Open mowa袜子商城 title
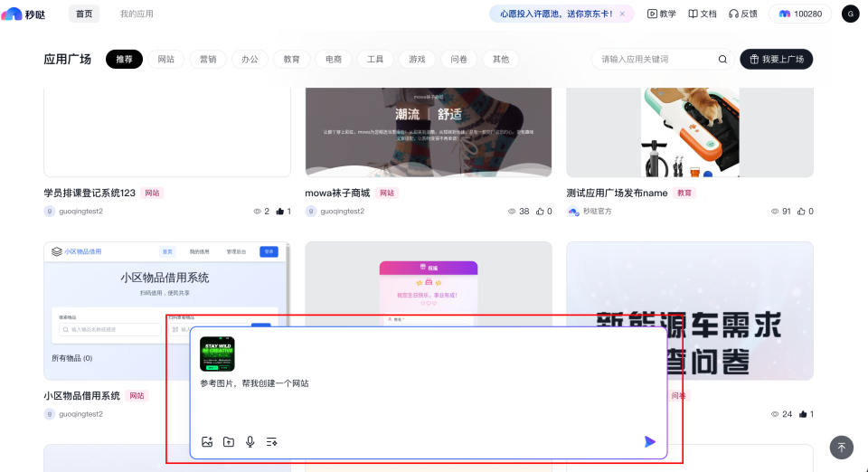Screen dimensions: 868x472 pos(337,194)
